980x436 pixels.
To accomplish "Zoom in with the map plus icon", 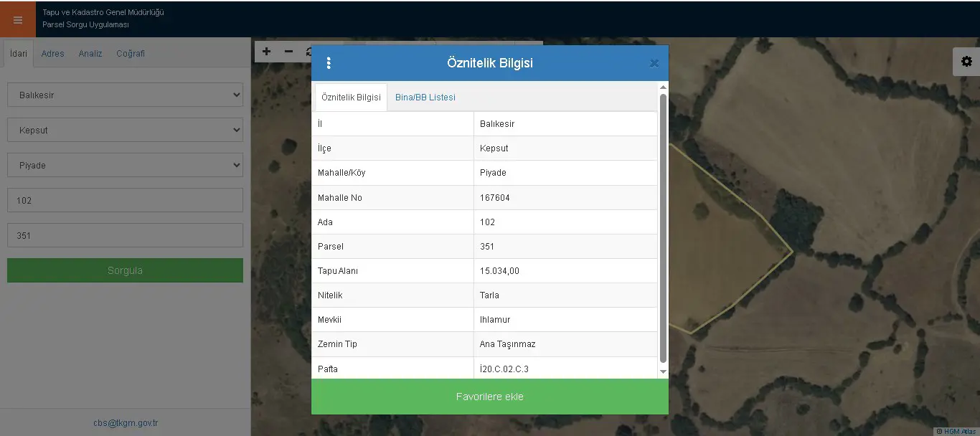I will coord(266,52).
